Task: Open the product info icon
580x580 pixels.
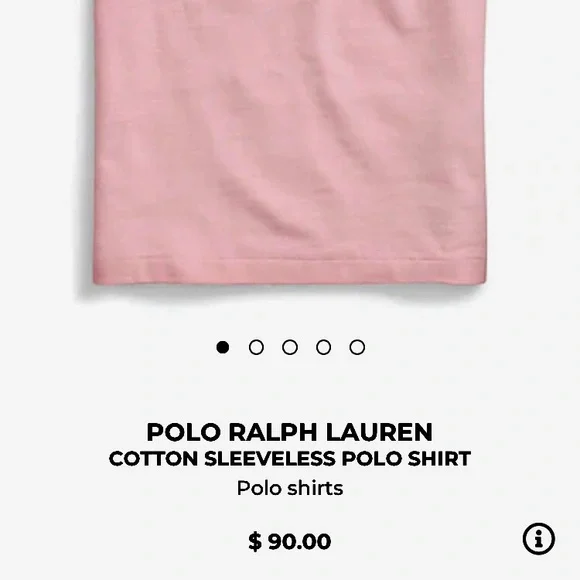Action: click(x=539, y=539)
